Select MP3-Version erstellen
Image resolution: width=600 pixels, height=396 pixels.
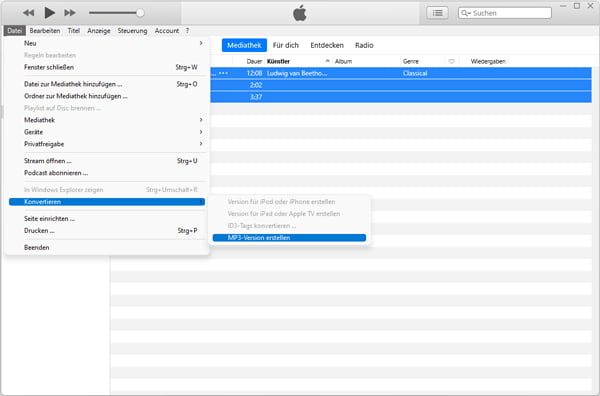(x=289, y=238)
